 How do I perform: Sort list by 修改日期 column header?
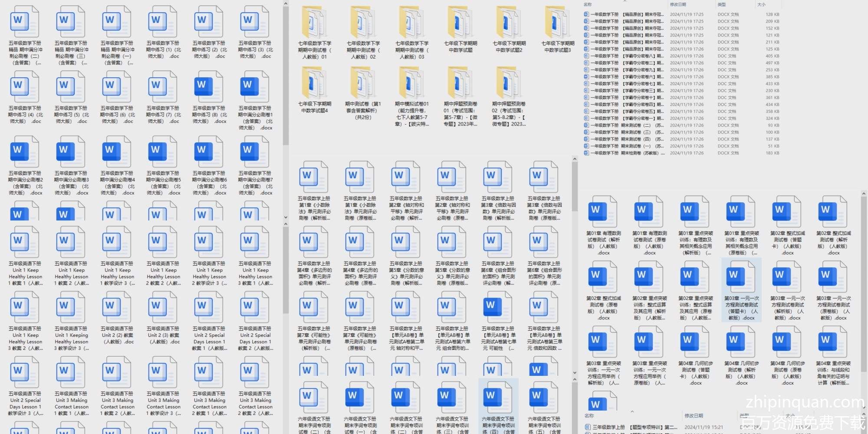tap(678, 4)
